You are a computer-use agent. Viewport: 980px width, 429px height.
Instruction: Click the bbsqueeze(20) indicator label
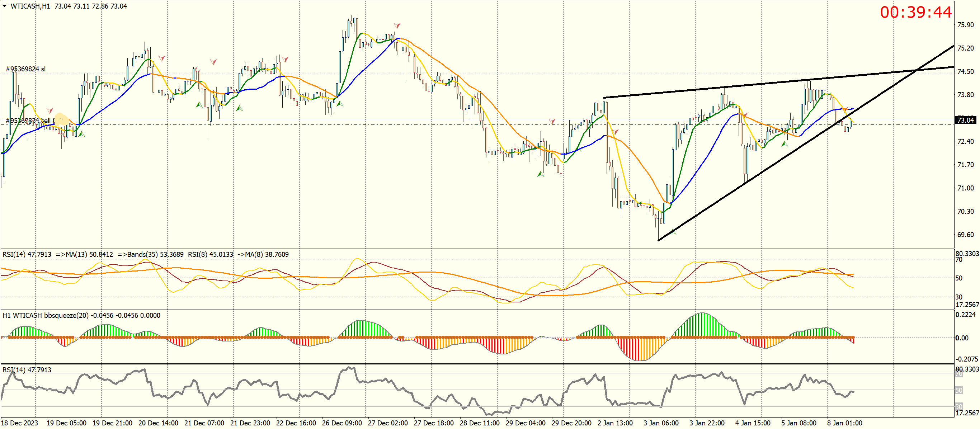(81, 315)
